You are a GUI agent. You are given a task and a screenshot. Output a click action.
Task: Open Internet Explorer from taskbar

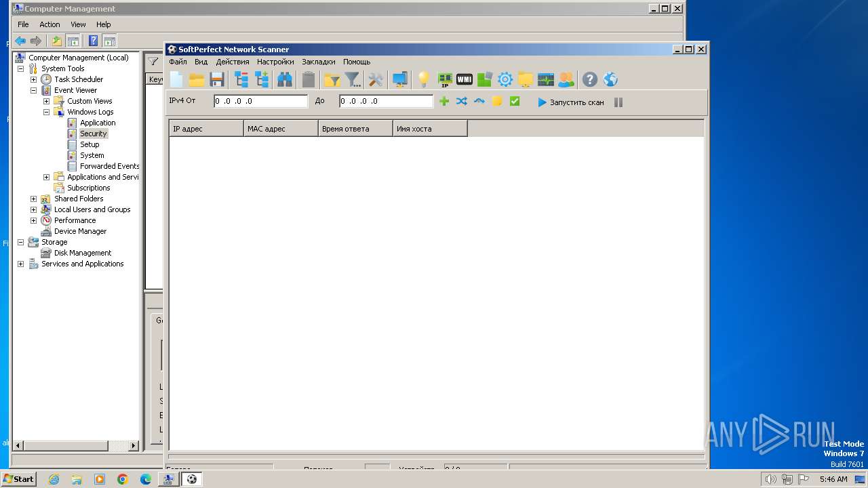coord(54,479)
